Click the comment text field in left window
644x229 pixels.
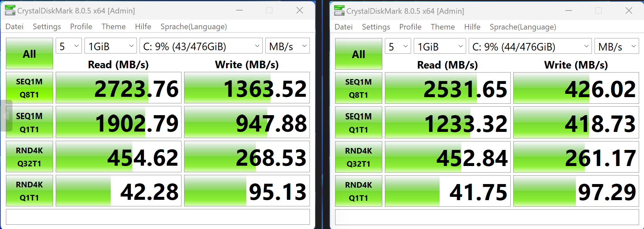point(158,217)
